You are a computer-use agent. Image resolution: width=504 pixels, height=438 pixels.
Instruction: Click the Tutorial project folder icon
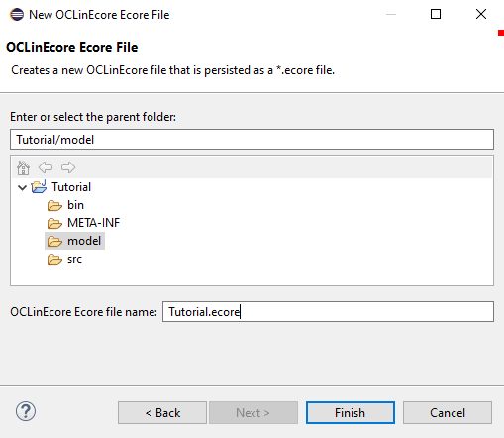tap(39, 187)
